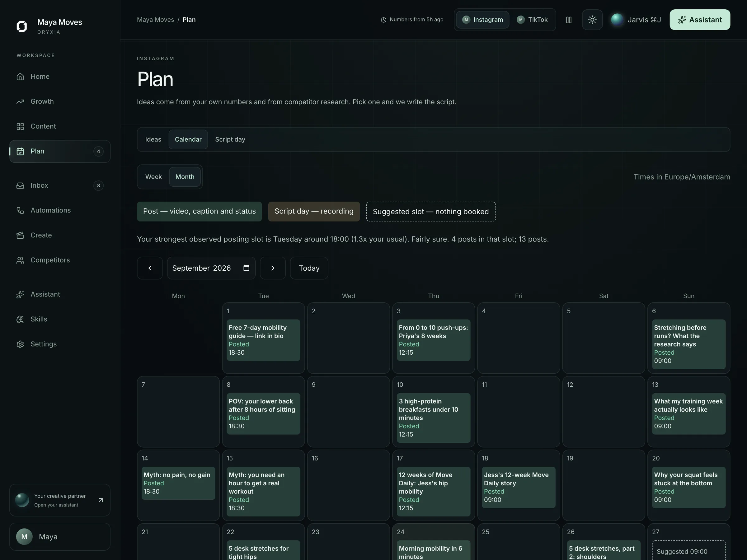Viewport: 747px width, 560px height.
Task: Open the Script day tab
Action: coord(230,139)
